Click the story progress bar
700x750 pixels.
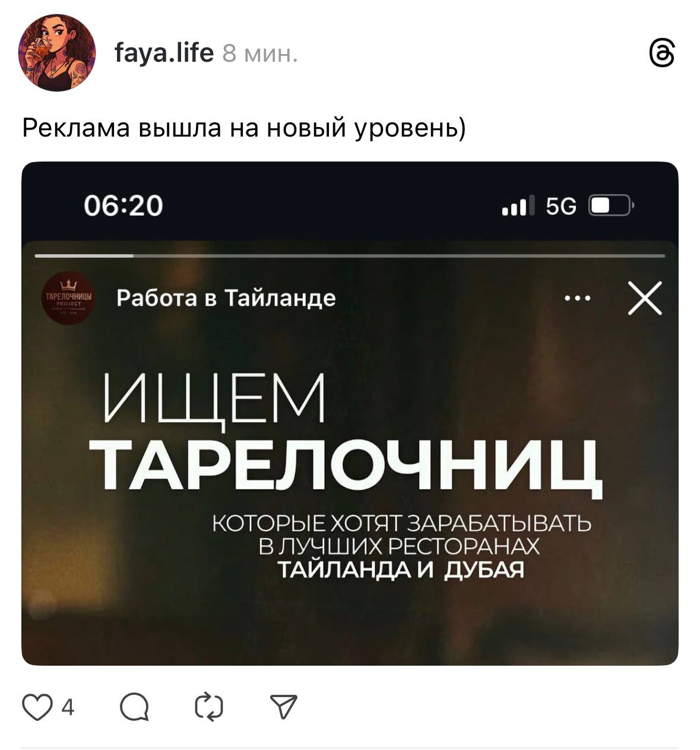pos(350,256)
